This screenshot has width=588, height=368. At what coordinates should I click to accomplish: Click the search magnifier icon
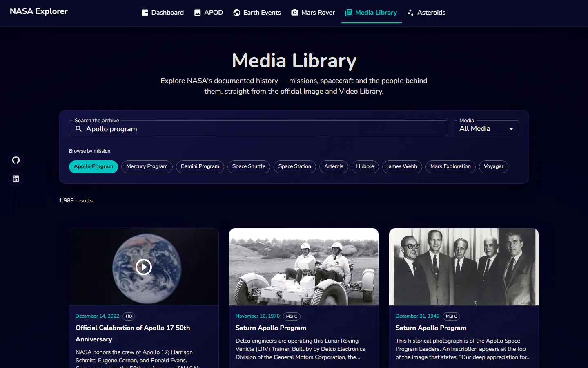click(x=79, y=129)
